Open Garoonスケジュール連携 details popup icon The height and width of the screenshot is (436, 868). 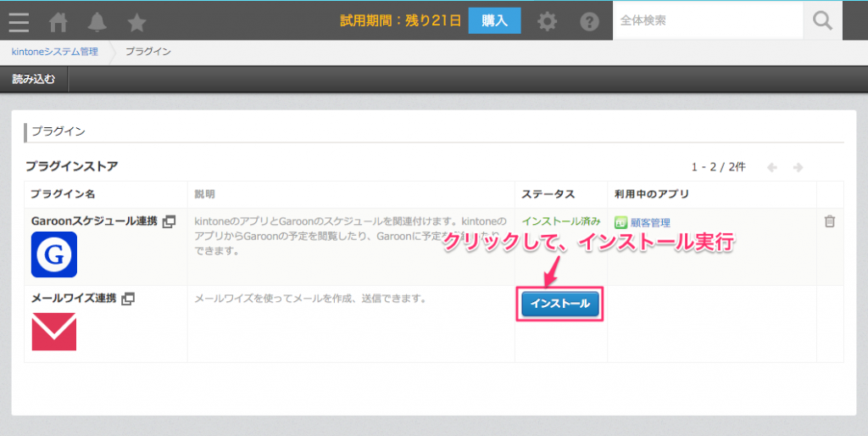(x=169, y=221)
